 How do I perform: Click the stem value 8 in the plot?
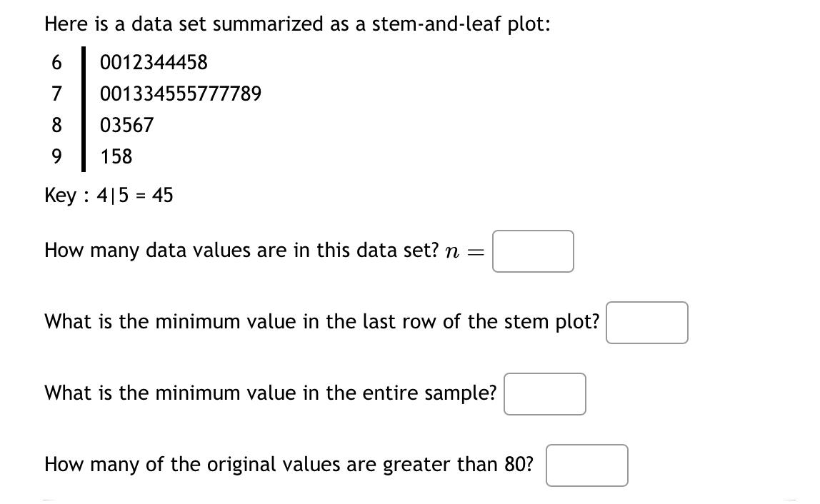56,126
